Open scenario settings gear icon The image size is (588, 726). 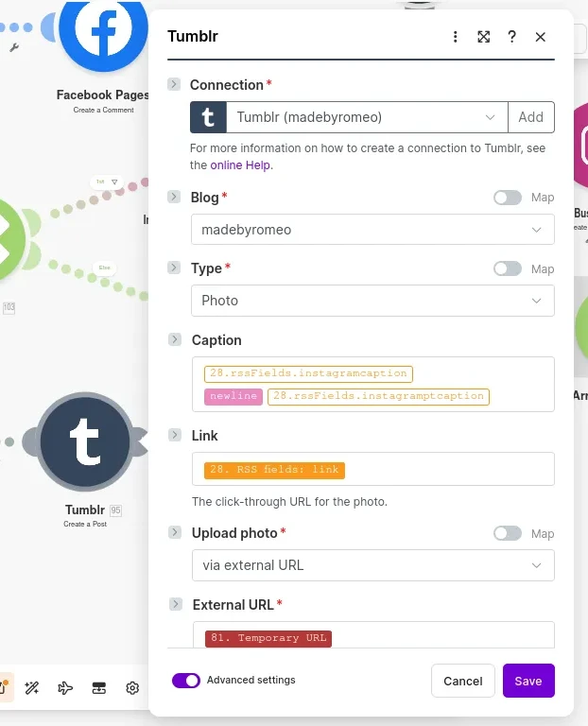(x=132, y=688)
